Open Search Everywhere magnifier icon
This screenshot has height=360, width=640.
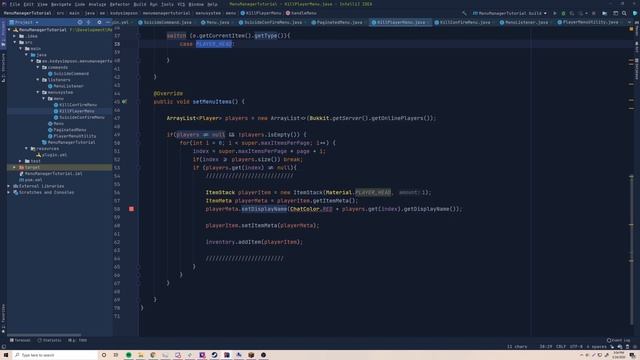pos(624,13)
